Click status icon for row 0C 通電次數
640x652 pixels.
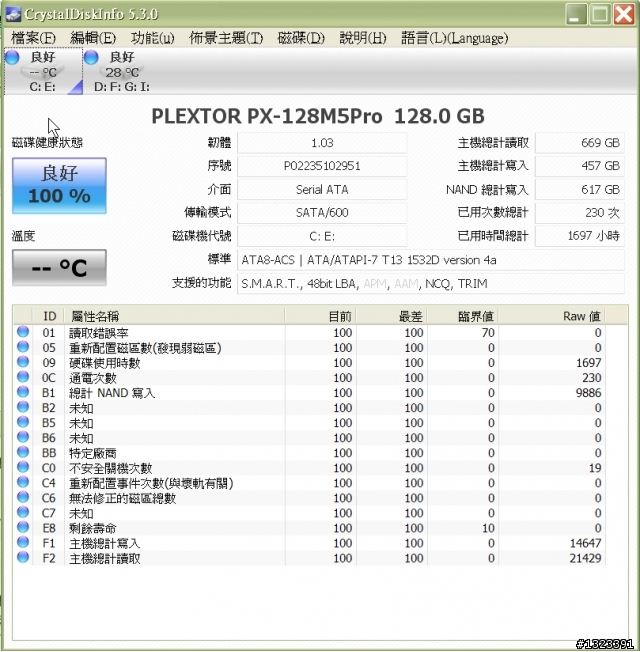(x=23, y=377)
